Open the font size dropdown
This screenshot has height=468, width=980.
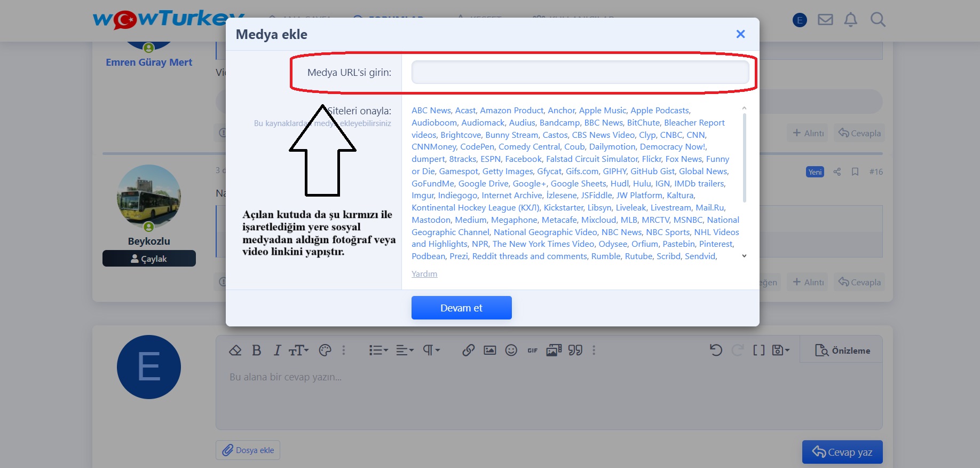[x=299, y=350]
